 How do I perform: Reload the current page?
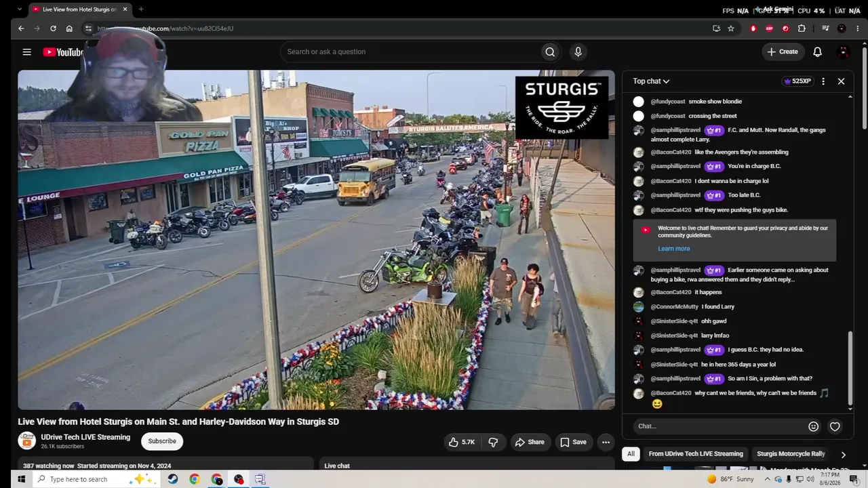click(53, 28)
